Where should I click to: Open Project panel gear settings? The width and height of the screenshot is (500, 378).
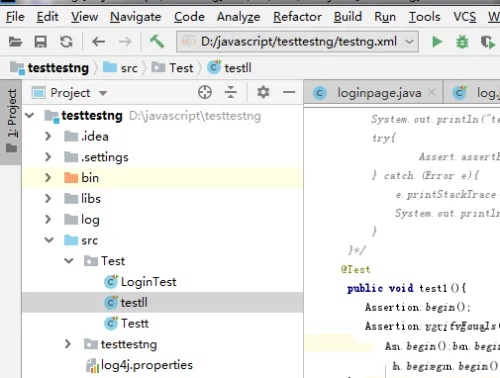pos(263,92)
